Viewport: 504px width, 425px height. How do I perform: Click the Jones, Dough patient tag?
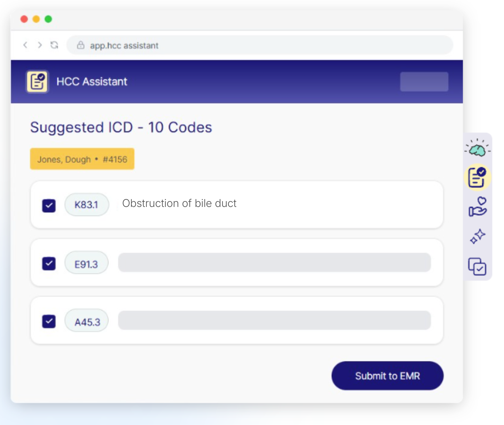(x=82, y=159)
